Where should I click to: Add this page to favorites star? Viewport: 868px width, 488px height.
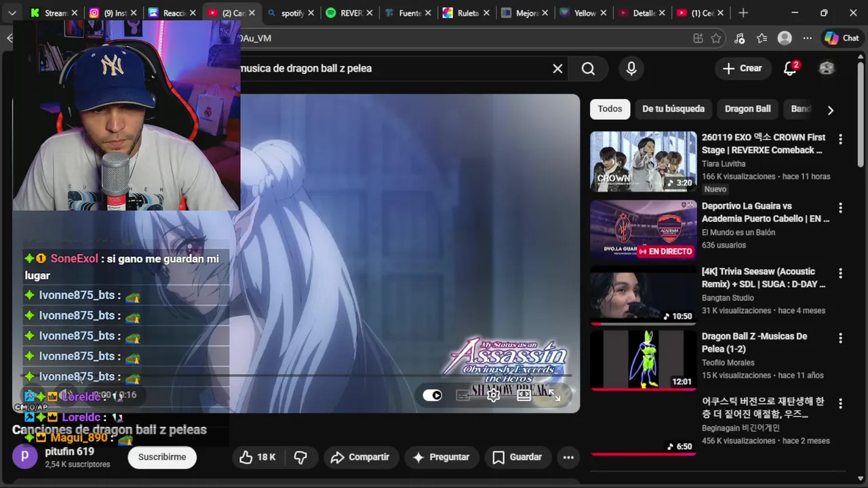(716, 39)
